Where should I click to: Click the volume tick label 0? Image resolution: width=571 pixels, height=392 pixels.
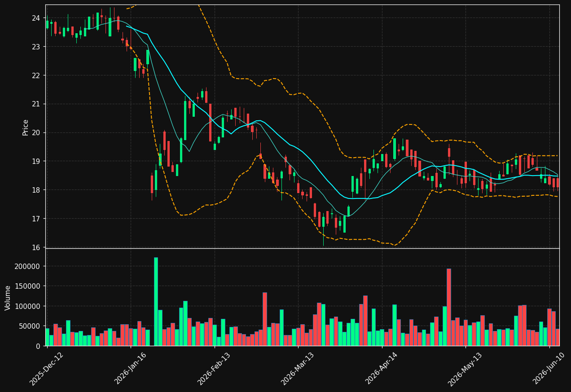(x=39, y=346)
